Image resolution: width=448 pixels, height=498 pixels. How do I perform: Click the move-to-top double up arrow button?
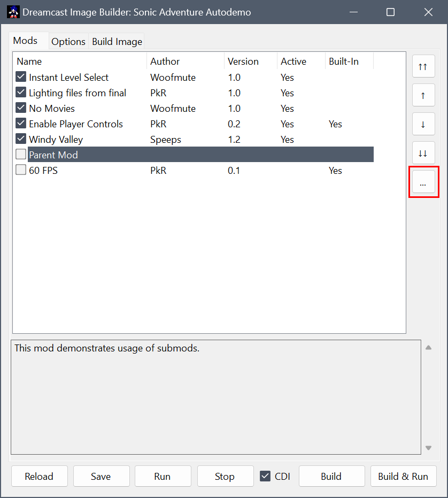point(423,66)
